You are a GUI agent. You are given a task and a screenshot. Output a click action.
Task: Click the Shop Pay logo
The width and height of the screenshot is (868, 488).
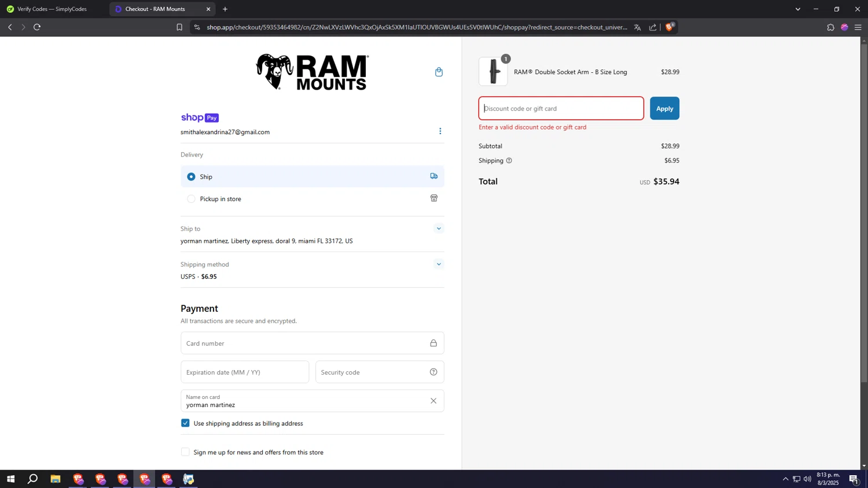tap(200, 117)
